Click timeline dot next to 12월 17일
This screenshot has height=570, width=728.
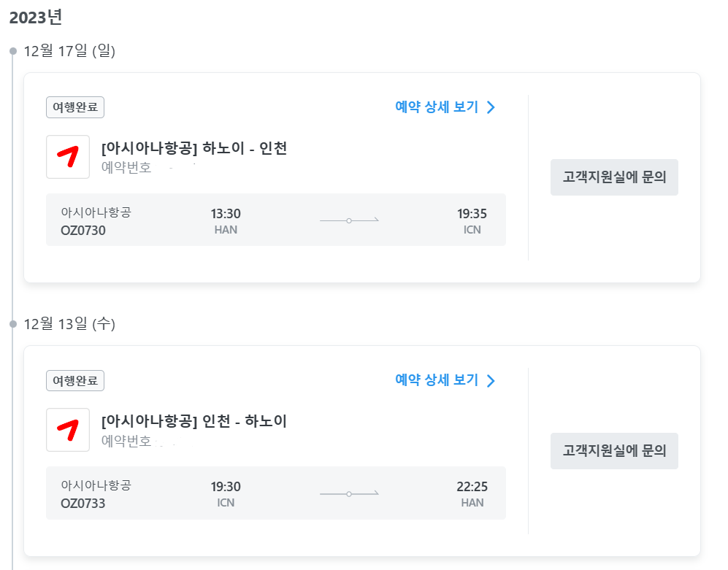coord(13,51)
